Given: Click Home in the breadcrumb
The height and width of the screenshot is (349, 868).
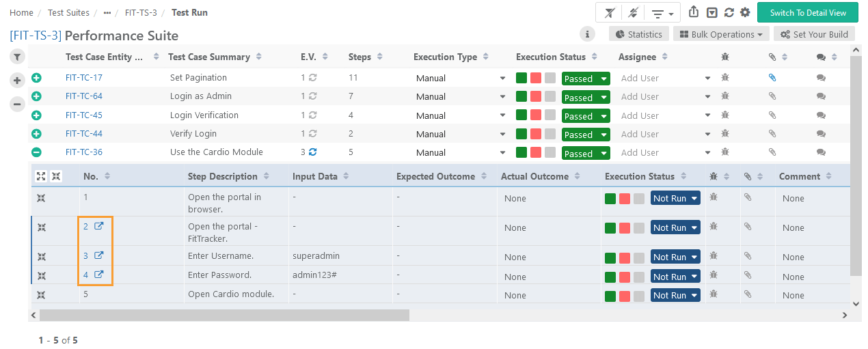Looking at the screenshot, I should tap(21, 12).
